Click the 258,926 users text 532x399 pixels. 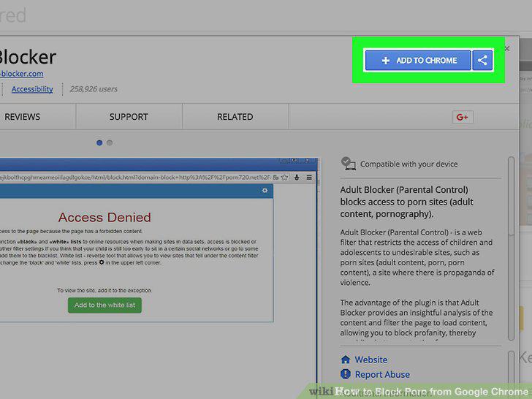coord(94,89)
